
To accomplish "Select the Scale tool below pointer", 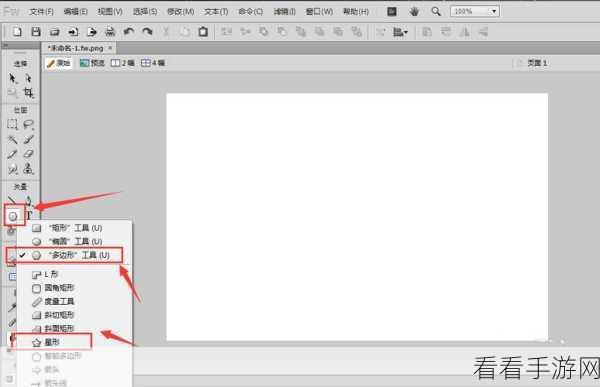I will tap(12, 93).
